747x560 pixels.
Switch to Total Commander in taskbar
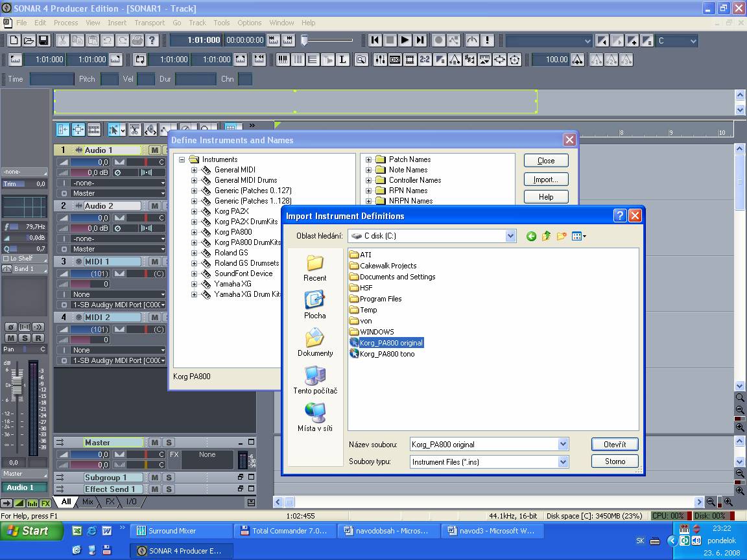pyautogui.click(x=285, y=531)
